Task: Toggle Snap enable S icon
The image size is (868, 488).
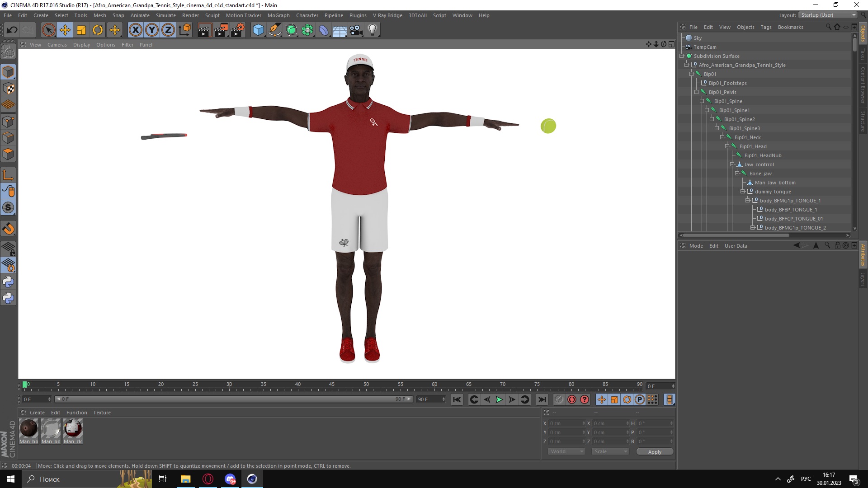Action: coord(8,208)
